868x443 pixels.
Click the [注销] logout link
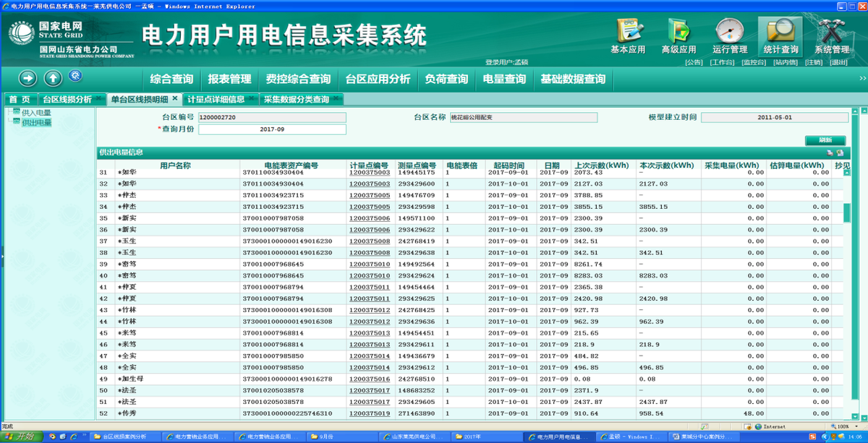click(814, 62)
